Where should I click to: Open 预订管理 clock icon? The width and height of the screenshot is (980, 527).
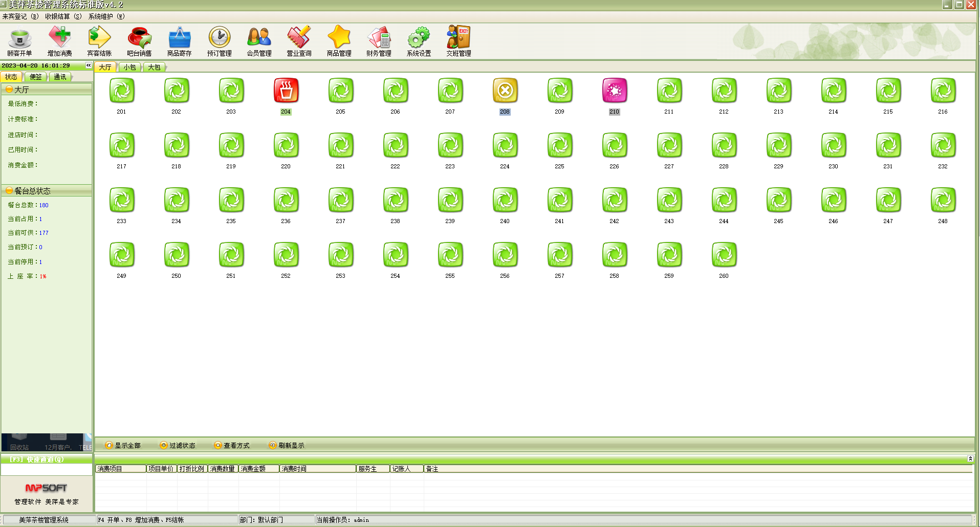point(219,41)
